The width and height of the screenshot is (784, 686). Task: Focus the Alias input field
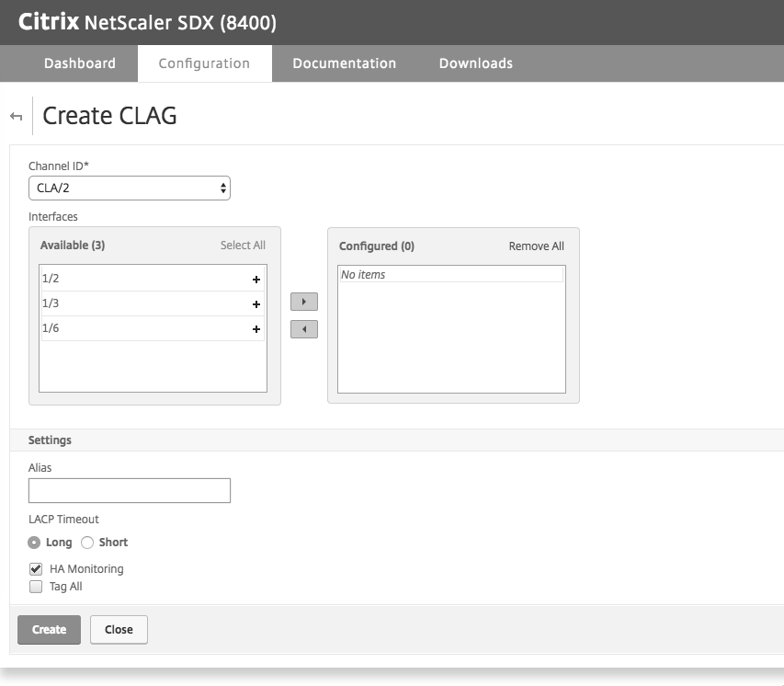pyautogui.click(x=130, y=490)
